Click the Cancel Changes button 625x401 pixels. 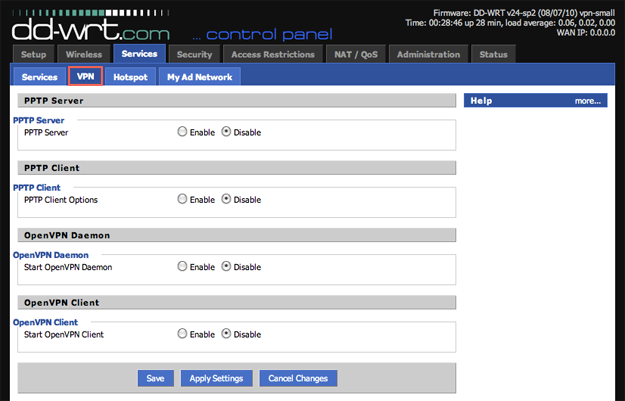click(298, 378)
